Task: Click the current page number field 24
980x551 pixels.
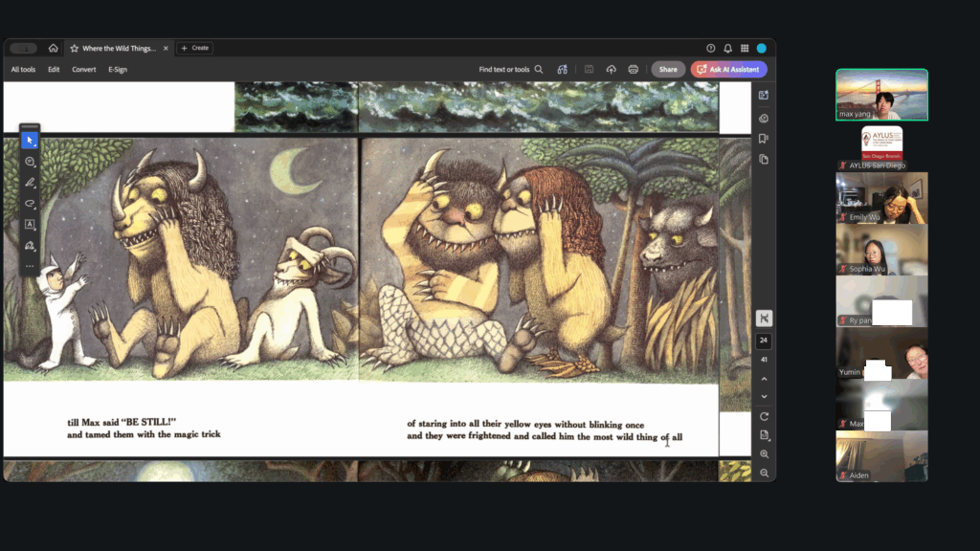Action: click(x=764, y=342)
